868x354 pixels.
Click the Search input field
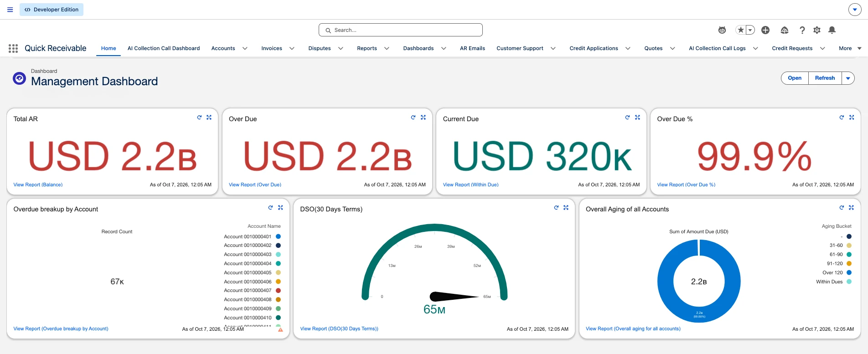[401, 30]
